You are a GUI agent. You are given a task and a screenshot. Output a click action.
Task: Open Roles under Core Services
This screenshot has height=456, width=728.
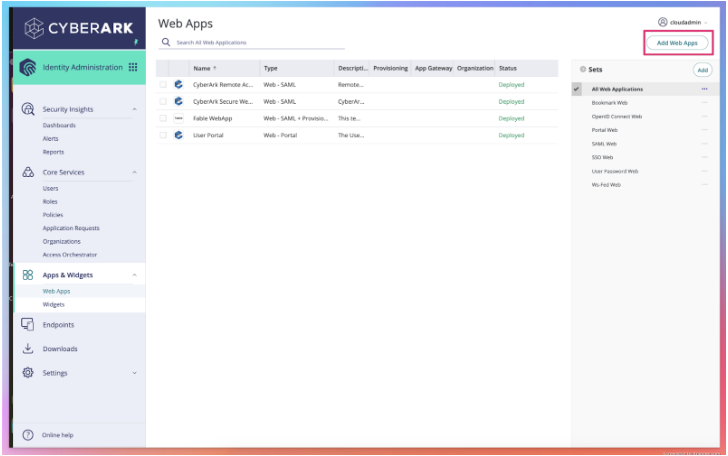pos(50,202)
